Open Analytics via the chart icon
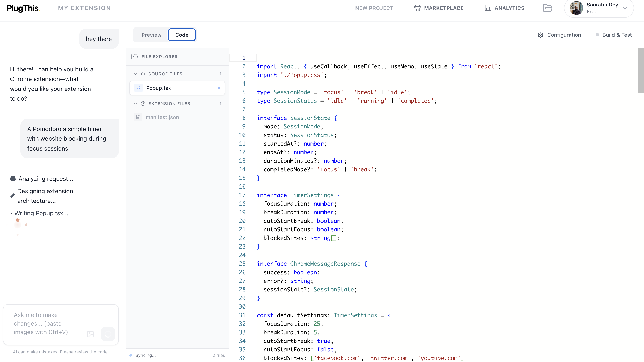 [x=488, y=8]
